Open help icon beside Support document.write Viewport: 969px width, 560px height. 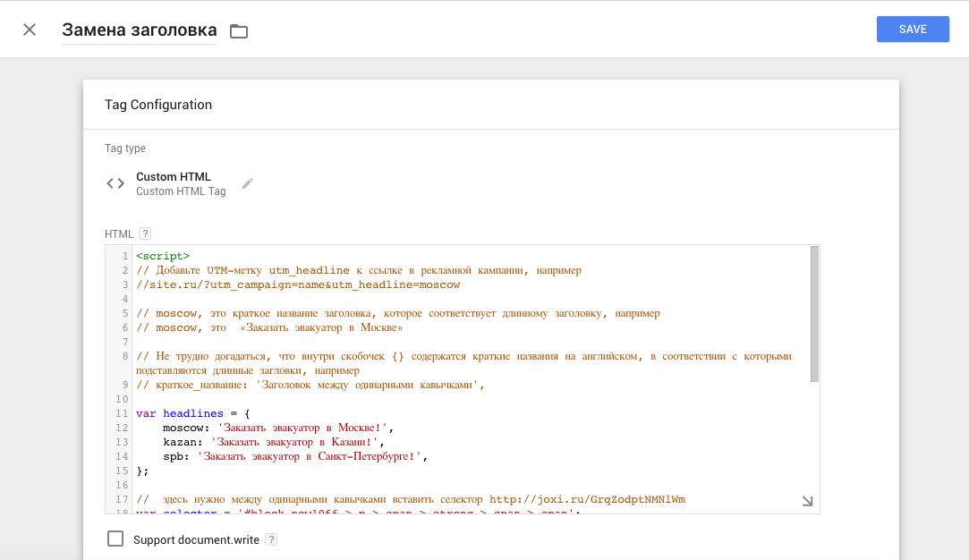point(271,539)
